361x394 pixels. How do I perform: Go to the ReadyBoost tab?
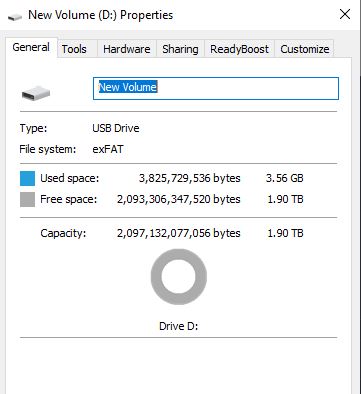pyautogui.click(x=239, y=49)
